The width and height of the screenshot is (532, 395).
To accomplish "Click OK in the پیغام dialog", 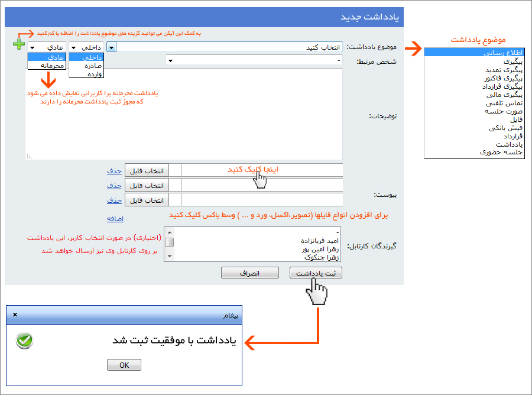I will coord(124,365).
